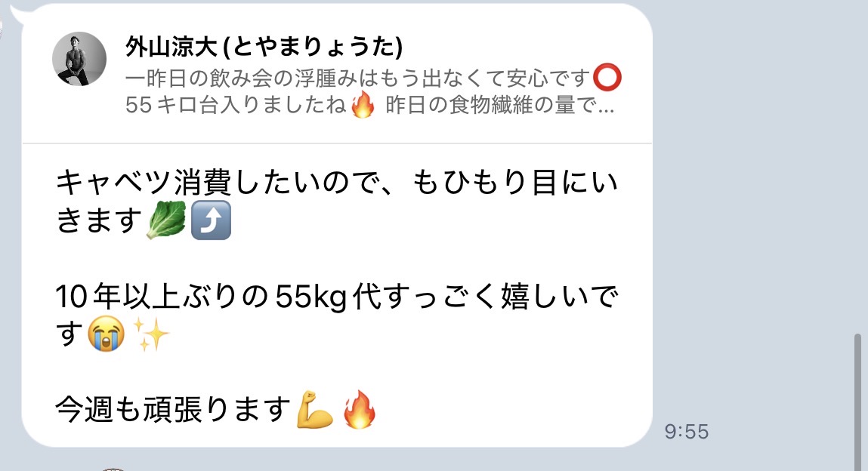The height and width of the screenshot is (471, 868).
Task: Click the loudly crying face emoji
Action: click(107, 334)
